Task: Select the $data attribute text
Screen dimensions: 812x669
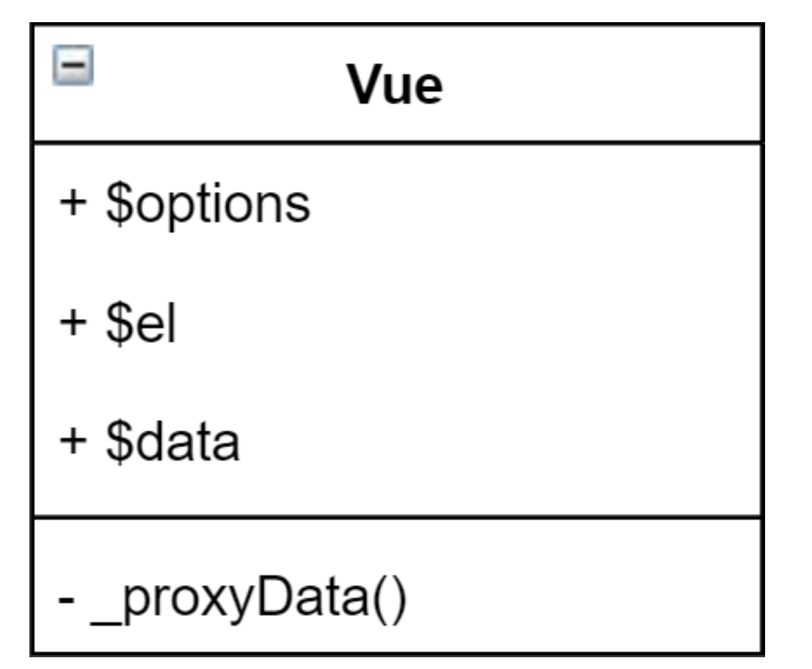Action: (x=173, y=442)
